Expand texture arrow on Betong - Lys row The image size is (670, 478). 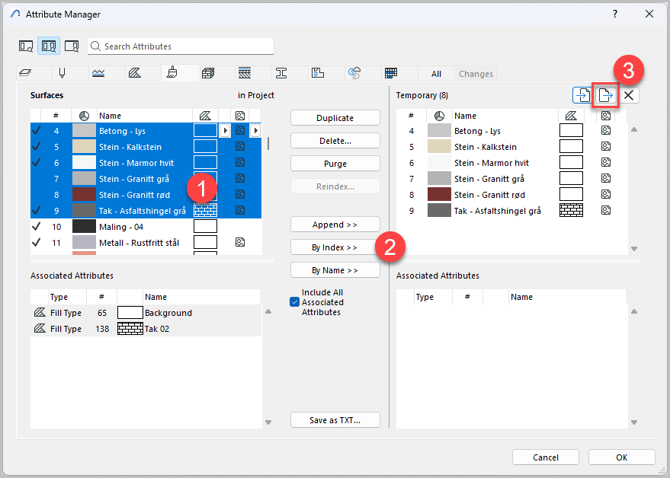(x=255, y=131)
